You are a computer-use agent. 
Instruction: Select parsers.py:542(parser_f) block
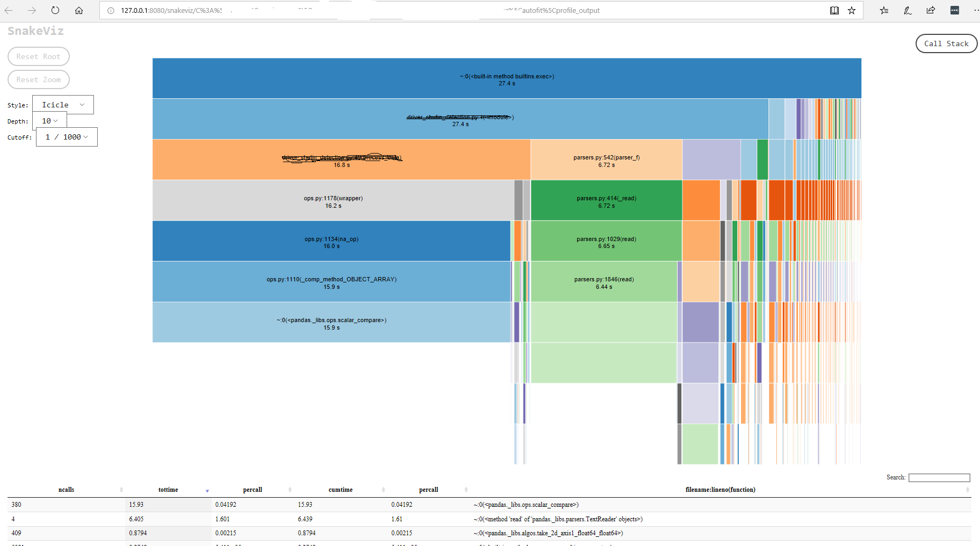(606, 159)
